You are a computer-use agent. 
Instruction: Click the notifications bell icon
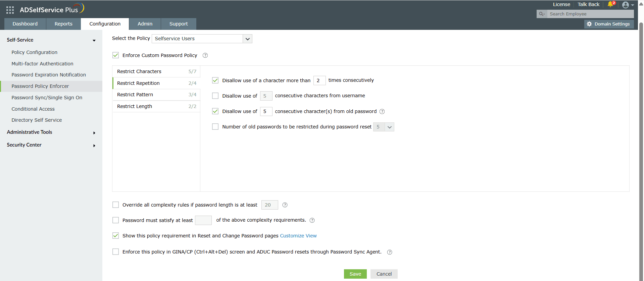click(x=610, y=4)
